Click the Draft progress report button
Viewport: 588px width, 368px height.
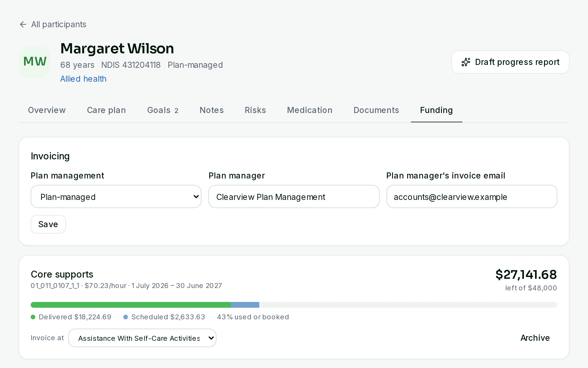pyautogui.click(x=510, y=62)
